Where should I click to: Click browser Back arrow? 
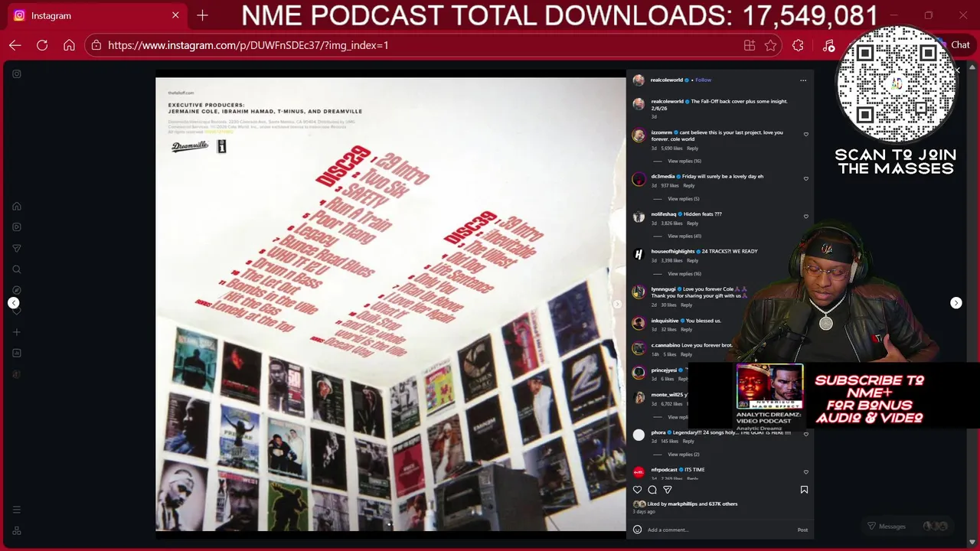tap(15, 45)
